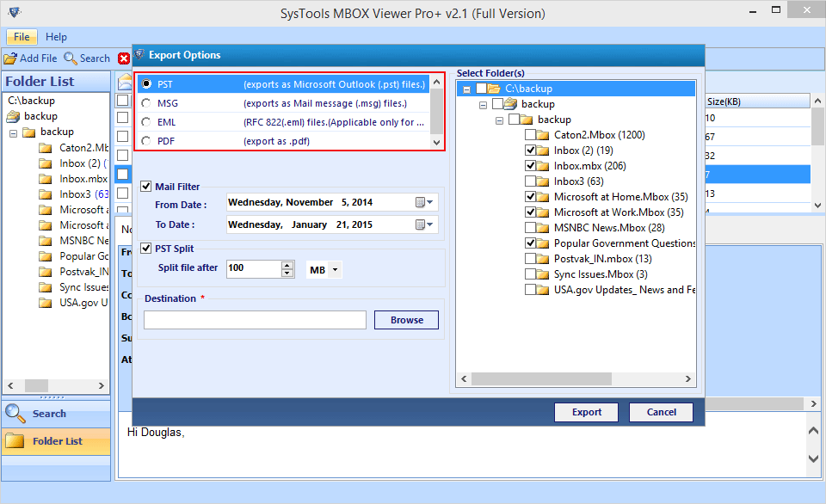Screen dimensions: 826x504
Task: Click the Search magnifier toolbar icon
Action: click(x=70, y=58)
